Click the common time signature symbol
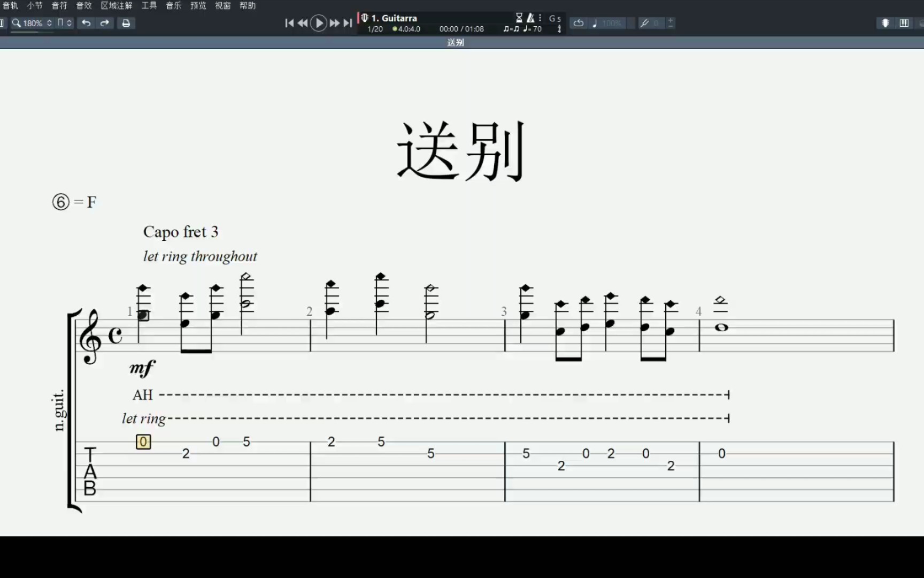The image size is (924, 578). [x=115, y=336]
